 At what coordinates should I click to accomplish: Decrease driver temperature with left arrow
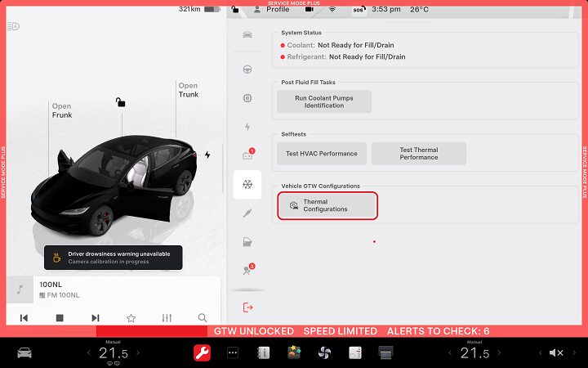point(89,353)
